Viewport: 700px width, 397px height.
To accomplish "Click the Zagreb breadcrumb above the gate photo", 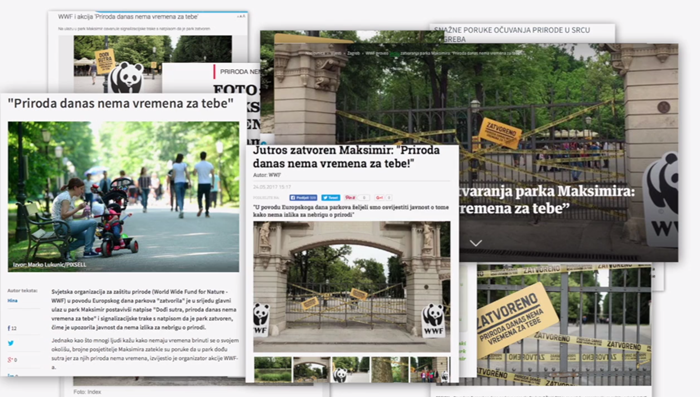I will (353, 53).
